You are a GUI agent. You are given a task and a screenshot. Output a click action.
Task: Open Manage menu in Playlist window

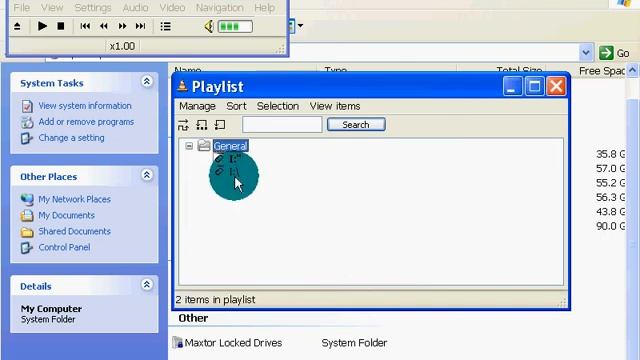pos(197,106)
